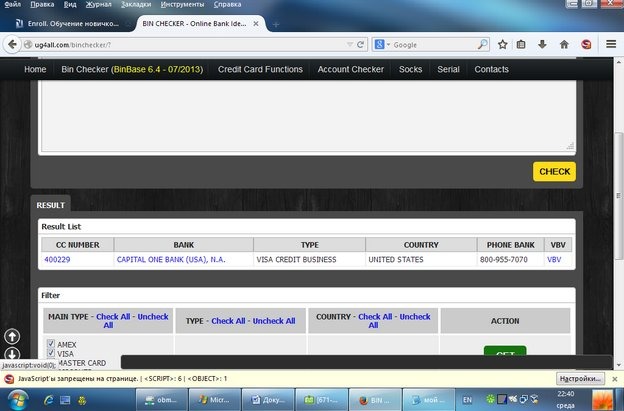624x411 pixels.
Task: Open the bookmarks list icon
Action: coord(521,45)
